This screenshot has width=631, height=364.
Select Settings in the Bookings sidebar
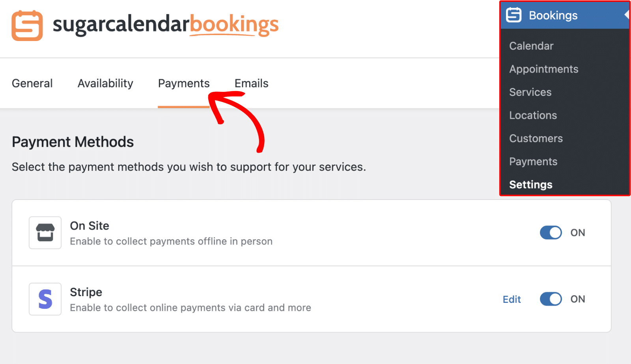530,184
